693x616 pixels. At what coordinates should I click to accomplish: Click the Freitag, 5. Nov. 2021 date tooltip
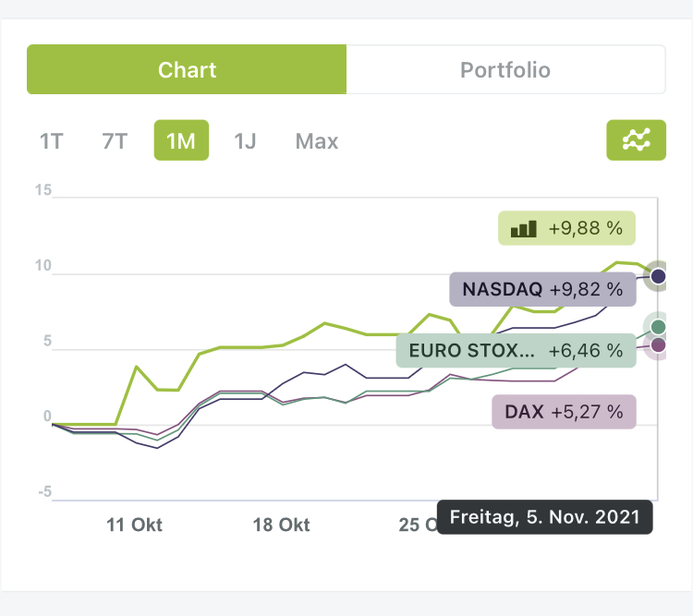coord(544,517)
